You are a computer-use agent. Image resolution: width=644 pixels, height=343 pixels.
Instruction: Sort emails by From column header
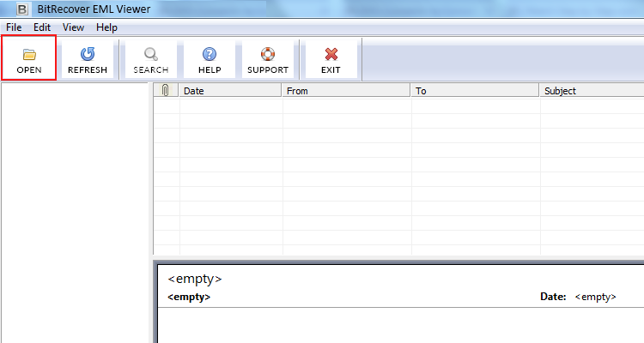346,90
